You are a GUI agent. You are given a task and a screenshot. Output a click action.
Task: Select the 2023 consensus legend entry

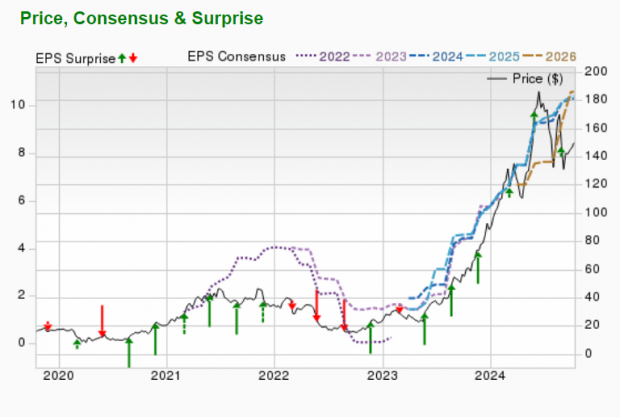click(x=380, y=57)
